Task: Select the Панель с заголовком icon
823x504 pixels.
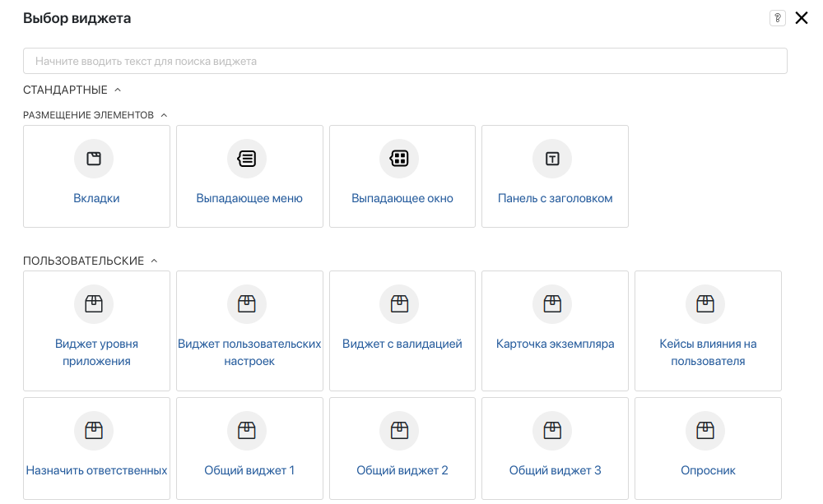Action: point(552,159)
